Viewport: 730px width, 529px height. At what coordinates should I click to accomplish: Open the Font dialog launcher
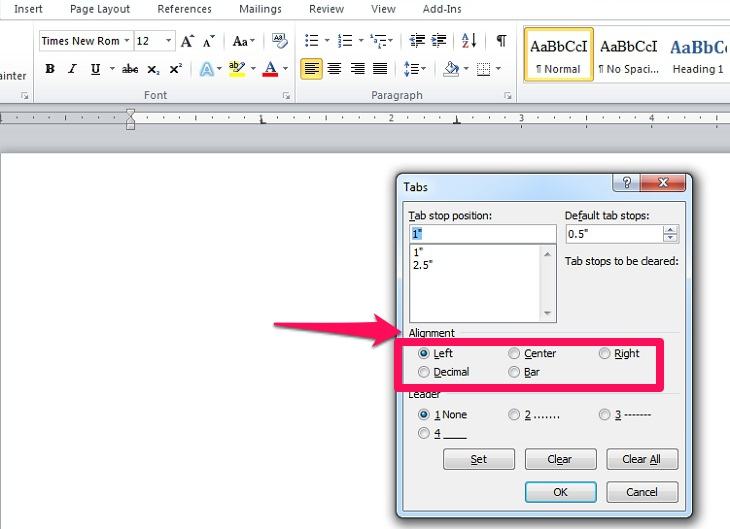pyautogui.click(x=286, y=96)
